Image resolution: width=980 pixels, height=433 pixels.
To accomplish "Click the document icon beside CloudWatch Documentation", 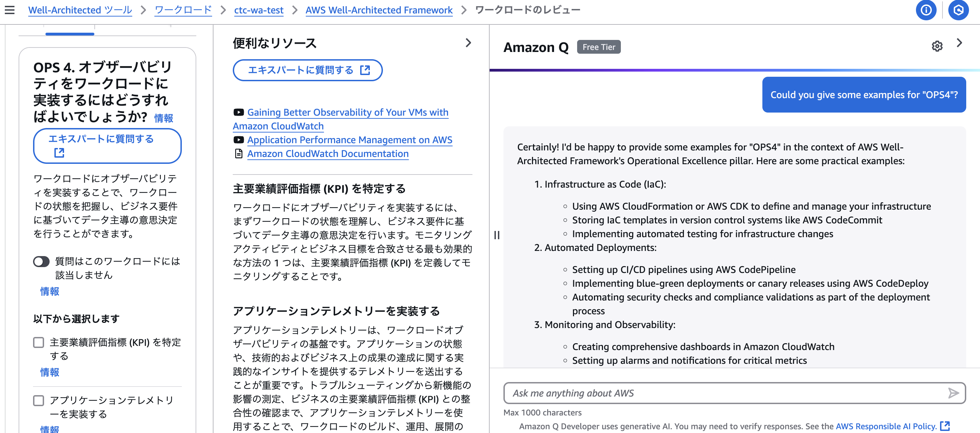I will (x=239, y=154).
